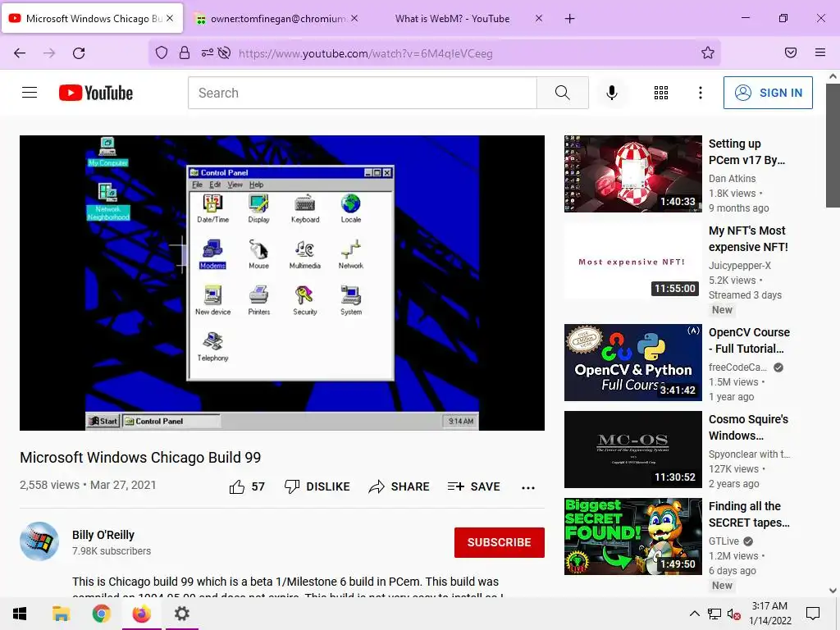View site security padlock info
This screenshot has width=840, height=630.
185,52
